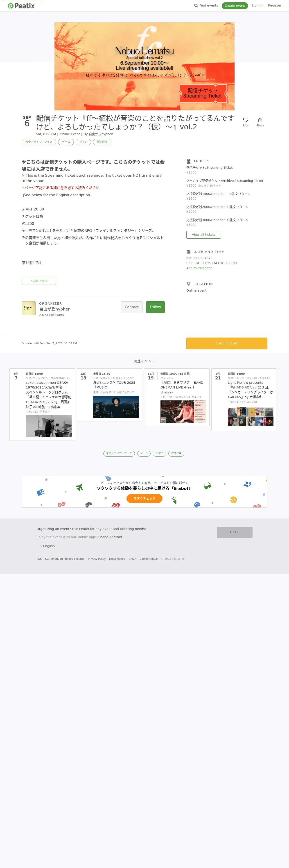
Task: Open organizer link 自由が丘hyphen in event byline
Action: click(x=101, y=134)
